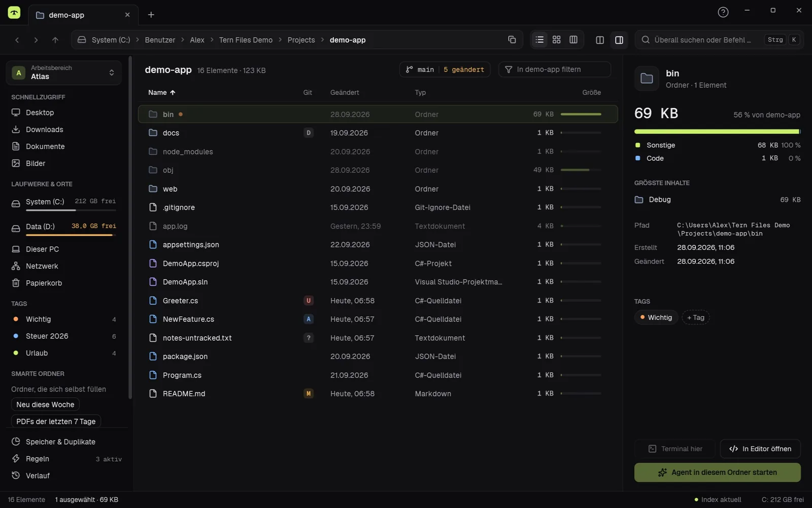812x508 pixels.
Task: Click the filter field In demo-app filtern
Action: (x=555, y=70)
